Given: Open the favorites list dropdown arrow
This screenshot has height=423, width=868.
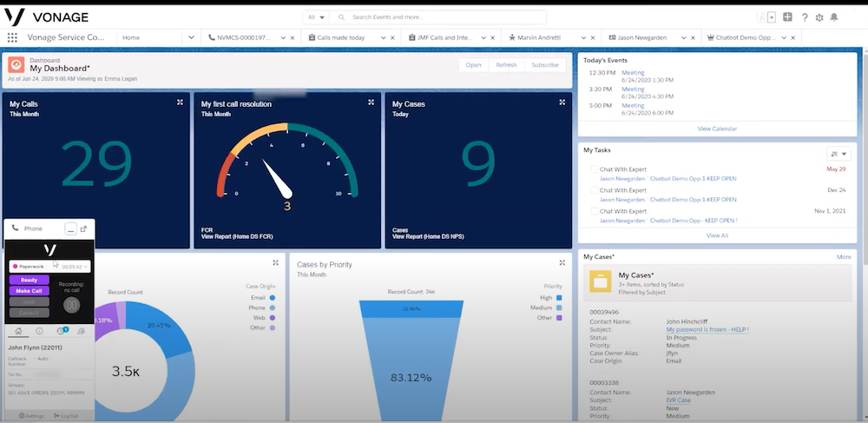Looking at the screenshot, I should [772, 17].
